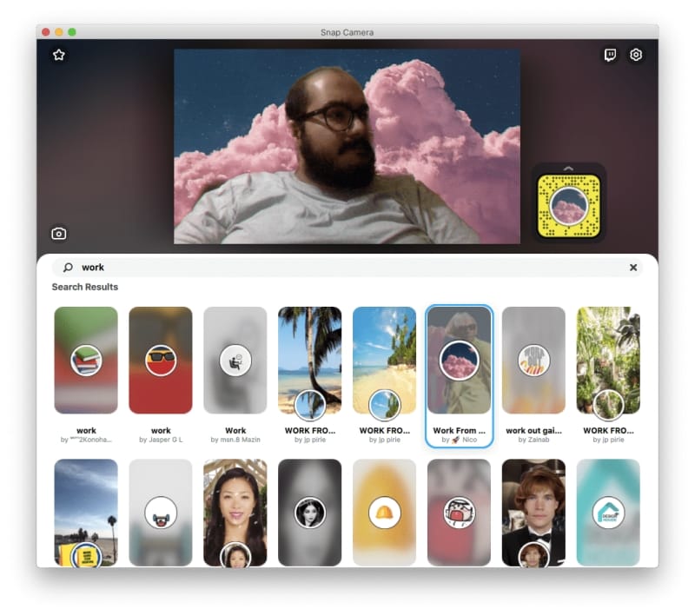Click the person-at-desk lens icon
This screenshot has height=616, width=695.
(235, 361)
